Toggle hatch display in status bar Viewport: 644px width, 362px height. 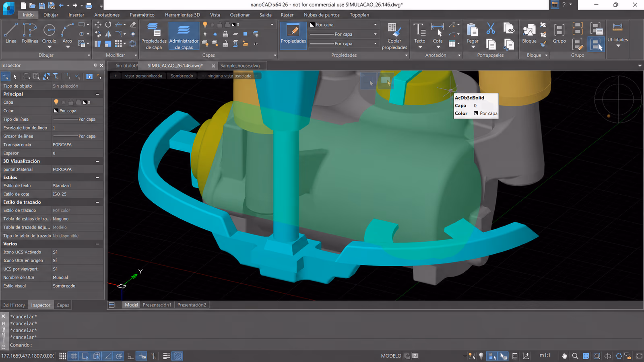178,356
